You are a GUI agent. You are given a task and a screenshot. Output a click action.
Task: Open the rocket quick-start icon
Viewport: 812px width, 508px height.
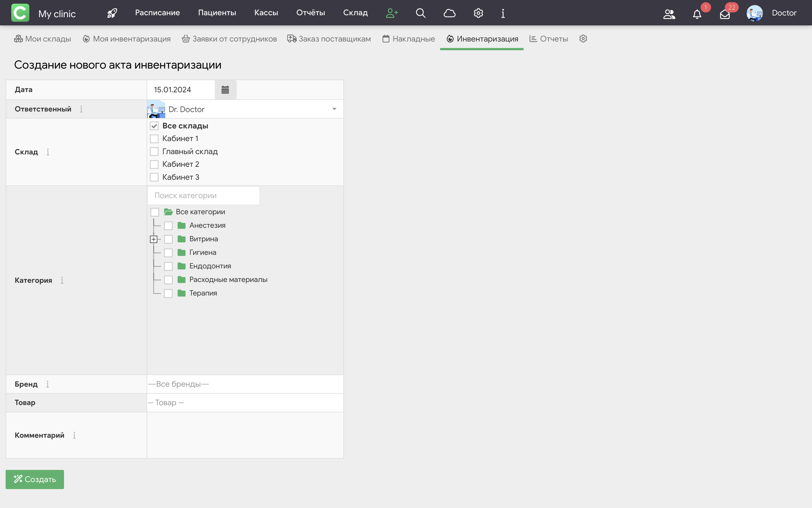(x=112, y=13)
